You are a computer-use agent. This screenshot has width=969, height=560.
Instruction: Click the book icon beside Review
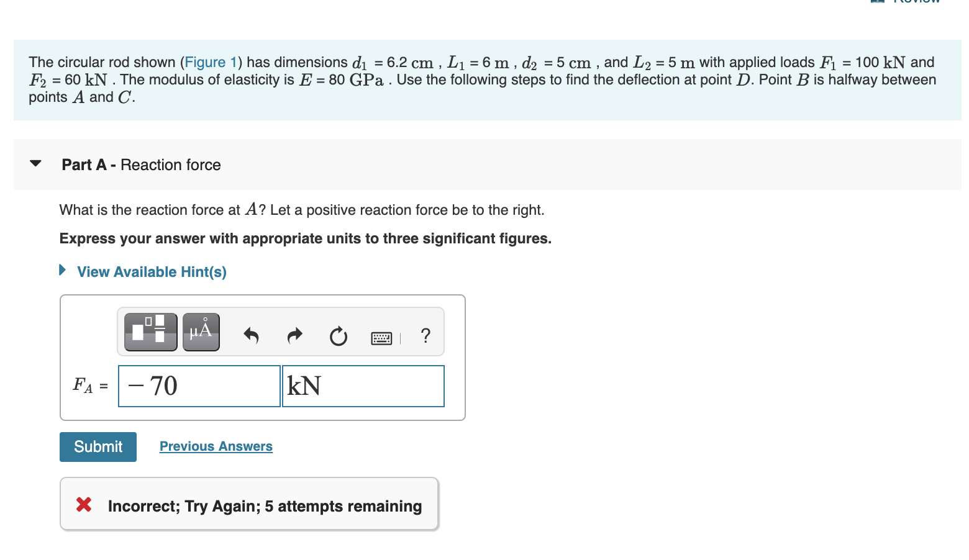click(x=877, y=2)
